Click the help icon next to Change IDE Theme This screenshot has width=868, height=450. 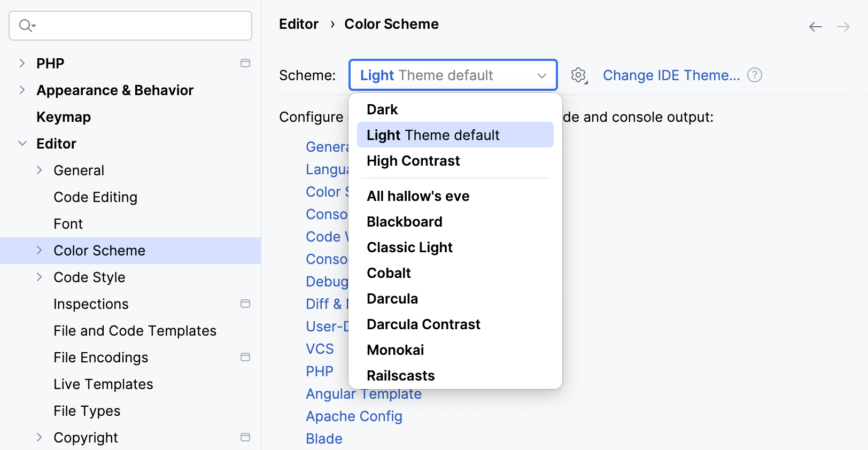tap(755, 75)
